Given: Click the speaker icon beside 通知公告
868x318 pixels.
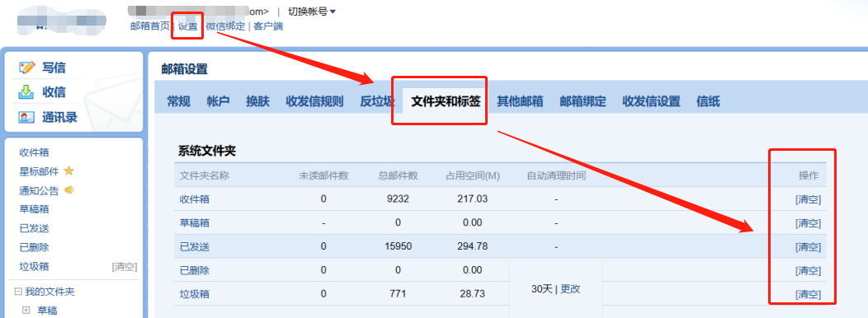Looking at the screenshot, I should 69,190.
